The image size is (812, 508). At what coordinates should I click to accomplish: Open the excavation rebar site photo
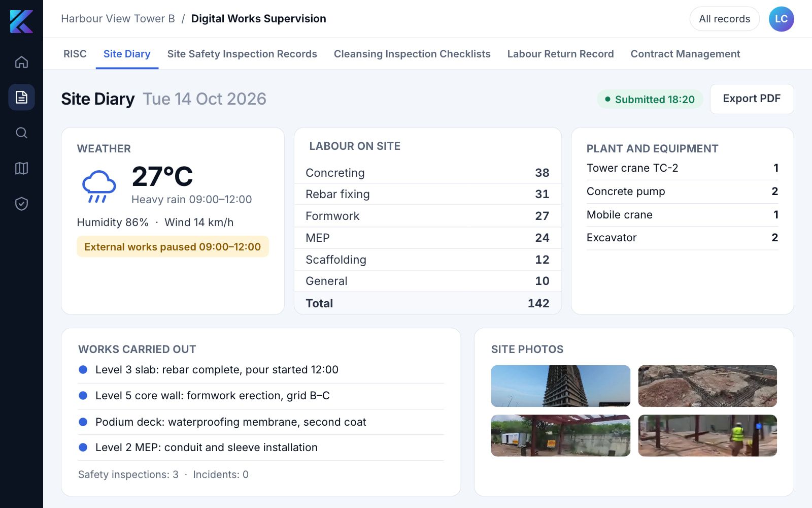coord(707,386)
